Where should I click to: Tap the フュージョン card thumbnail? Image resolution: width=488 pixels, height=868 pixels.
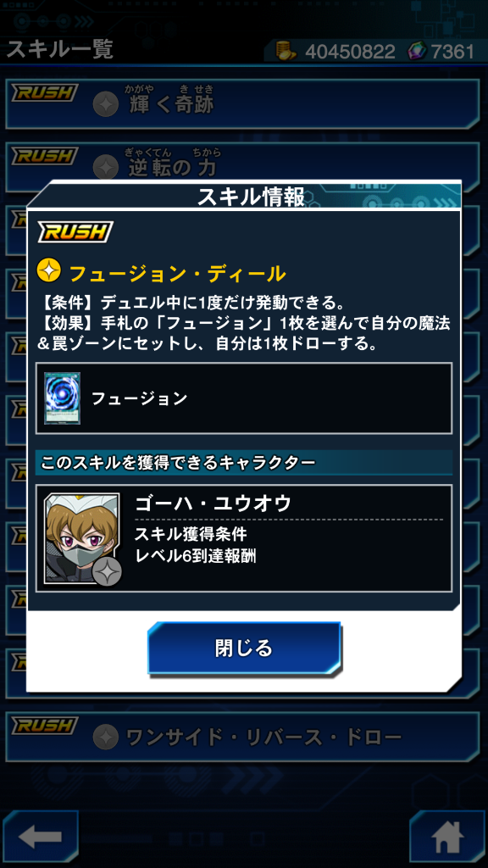(x=62, y=398)
